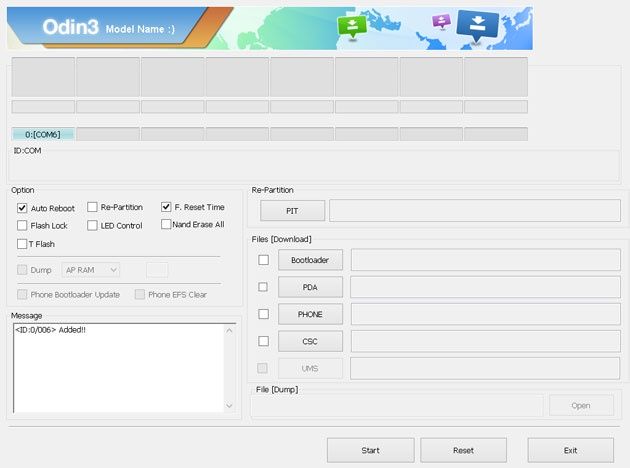The width and height of the screenshot is (630, 468).
Task: Check the T Flash option
Action: (x=22, y=244)
